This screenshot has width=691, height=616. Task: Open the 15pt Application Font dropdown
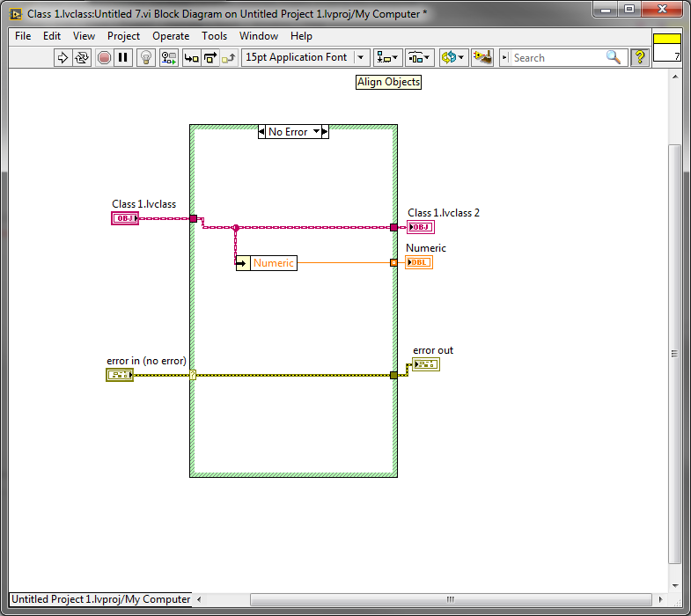[x=305, y=57]
